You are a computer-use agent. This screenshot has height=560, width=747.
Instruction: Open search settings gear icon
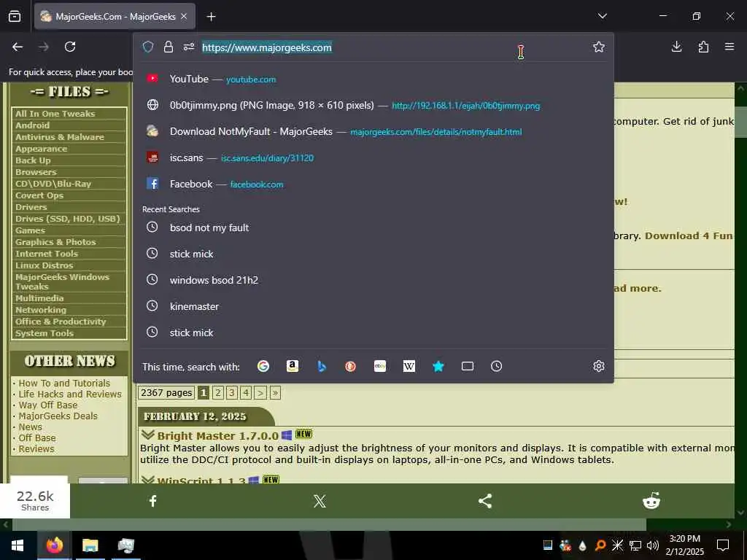point(599,366)
